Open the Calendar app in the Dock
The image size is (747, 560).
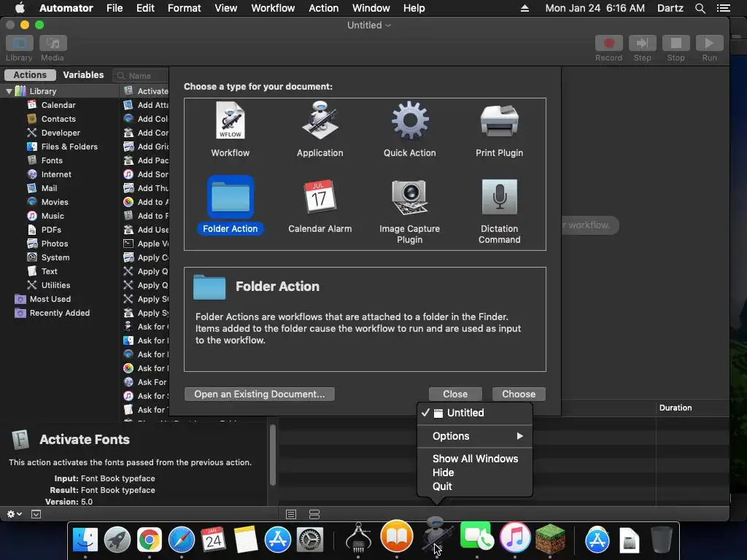pos(214,540)
